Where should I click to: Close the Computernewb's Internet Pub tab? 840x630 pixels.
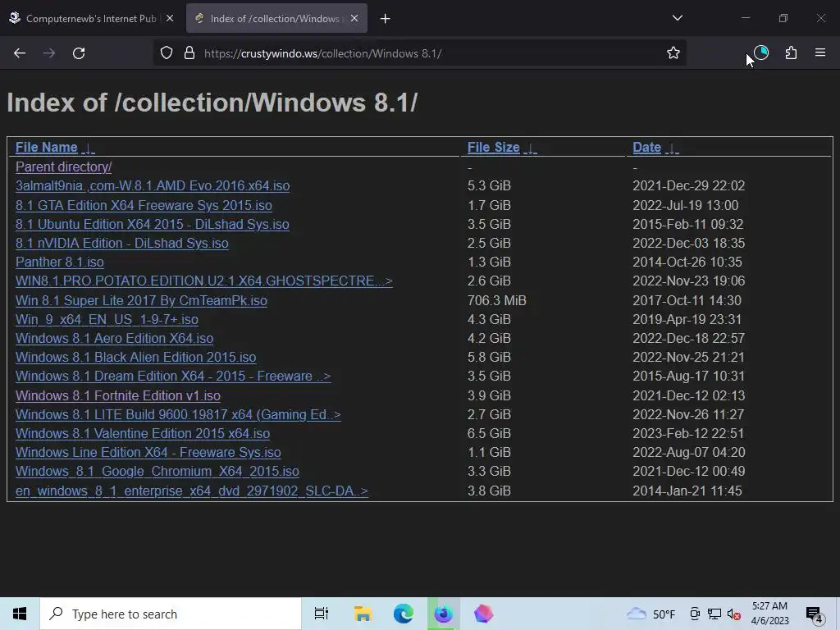(170, 18)
